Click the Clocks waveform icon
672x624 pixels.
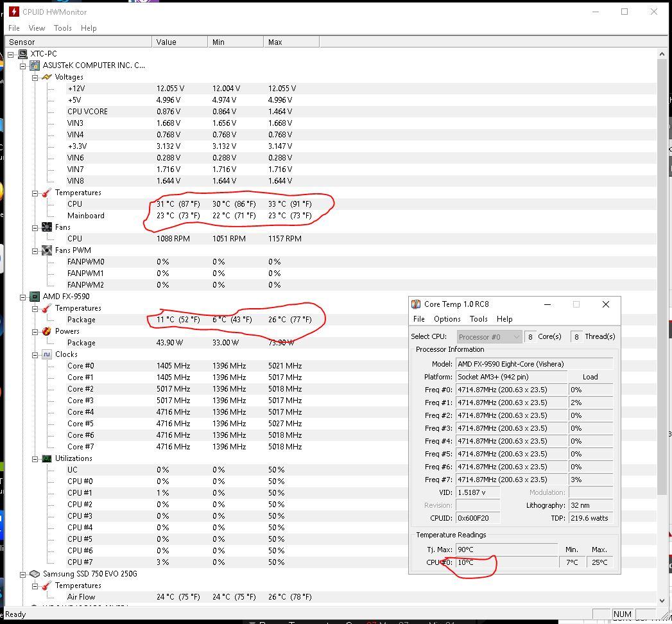pos(46,354)
